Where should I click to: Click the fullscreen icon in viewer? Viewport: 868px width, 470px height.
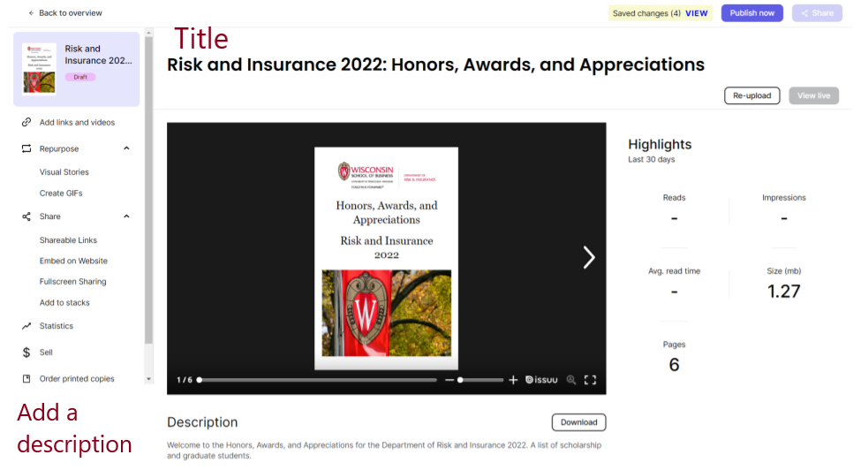pyautogui.click(x=591, y=380)
